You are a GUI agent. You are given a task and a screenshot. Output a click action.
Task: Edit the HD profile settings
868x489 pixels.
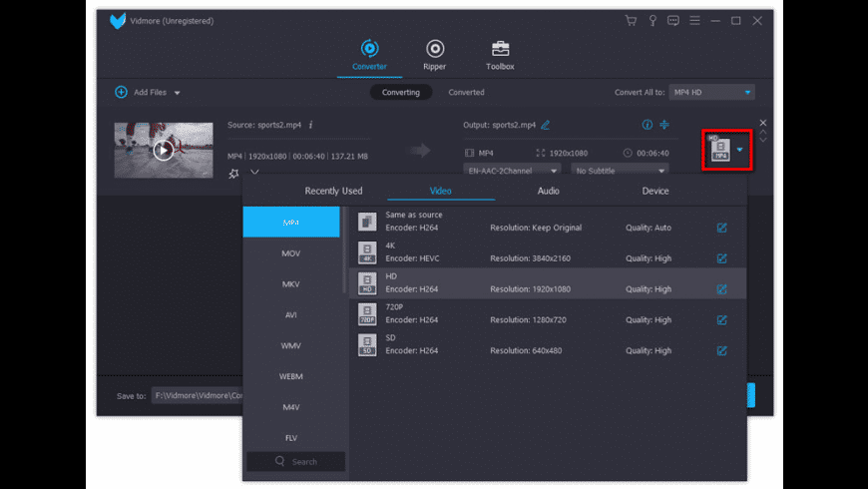(x=722, y=289)
